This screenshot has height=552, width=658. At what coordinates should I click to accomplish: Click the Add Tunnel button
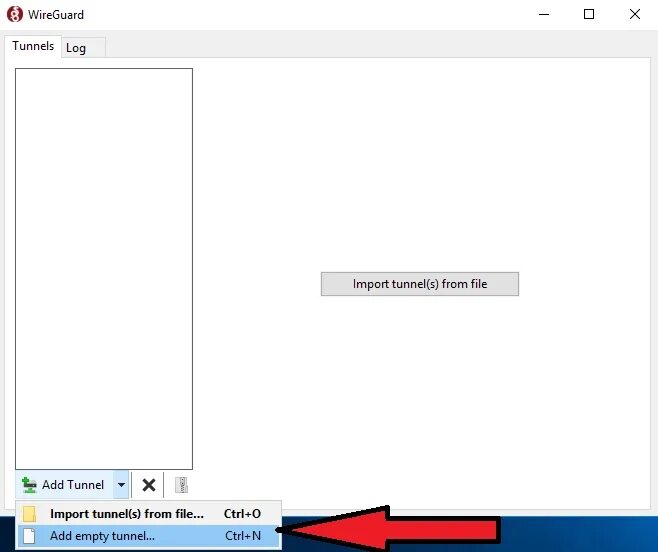[x=65, y=485]
